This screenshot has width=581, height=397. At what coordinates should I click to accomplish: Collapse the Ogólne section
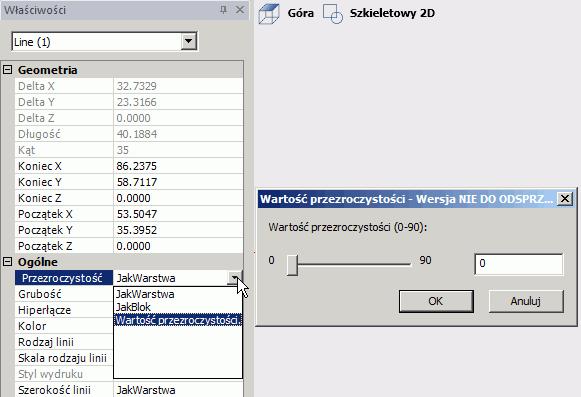pos(7,262)
